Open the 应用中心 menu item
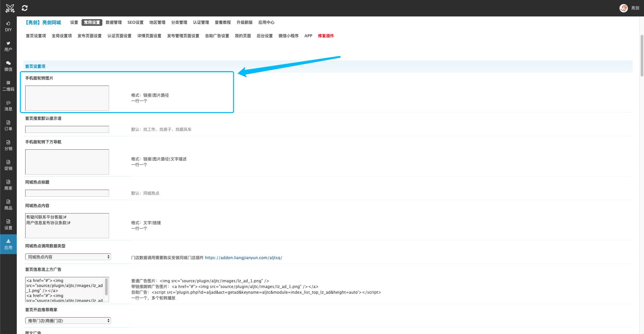This screenshot has height=334, width=644. click(266, 22)
